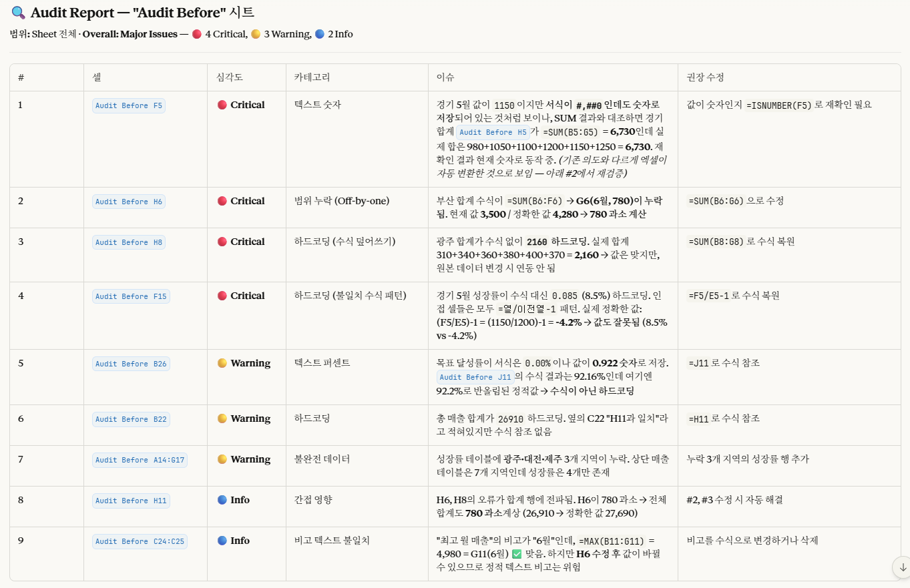Click the =MAX(B11:G11) formula code
Screen dimensions: 910x588
point(612,541)
